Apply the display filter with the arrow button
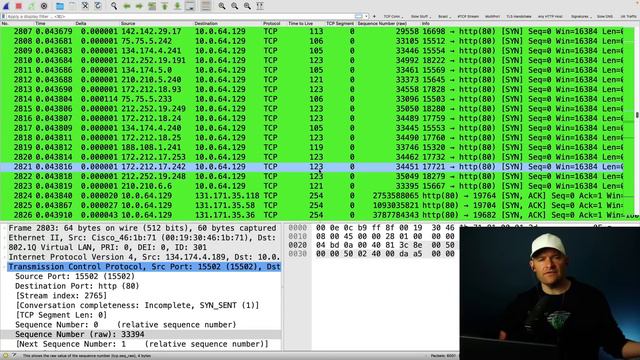The image size is (640, 360). 358,16
